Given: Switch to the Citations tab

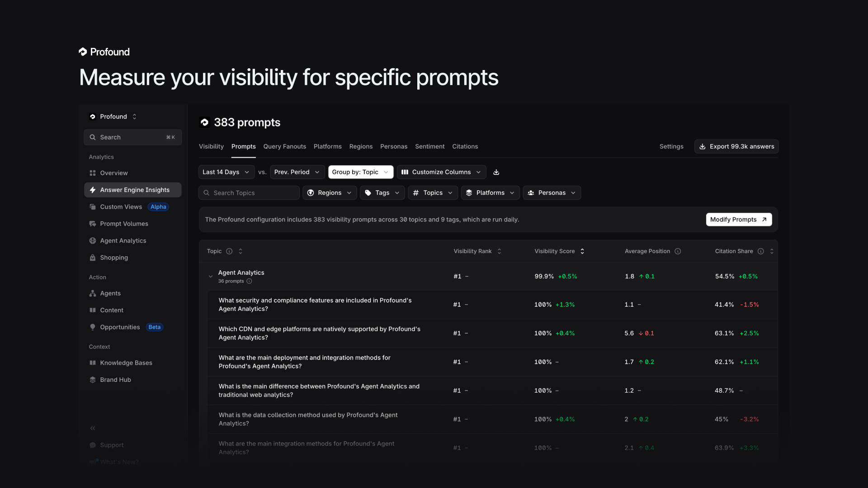Looking at the screenshot, I should pyautogui.click(x=465, y=146).
